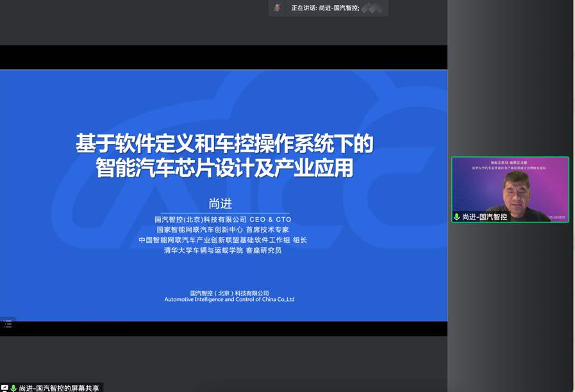Open the slide outline list icon
Image resolution: width=575 pixels, height=392 pixels.
pyautogui.click(x=8, y=324)
